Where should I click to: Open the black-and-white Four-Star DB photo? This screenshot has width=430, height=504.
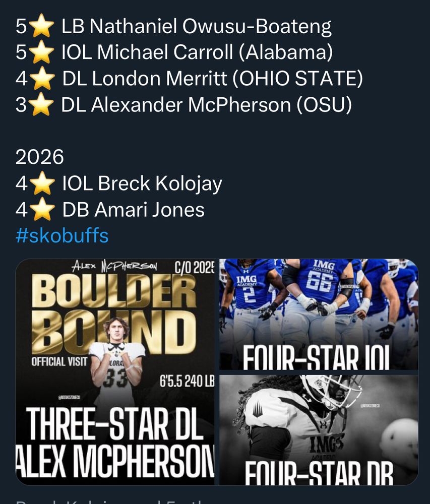coord(319,430)
